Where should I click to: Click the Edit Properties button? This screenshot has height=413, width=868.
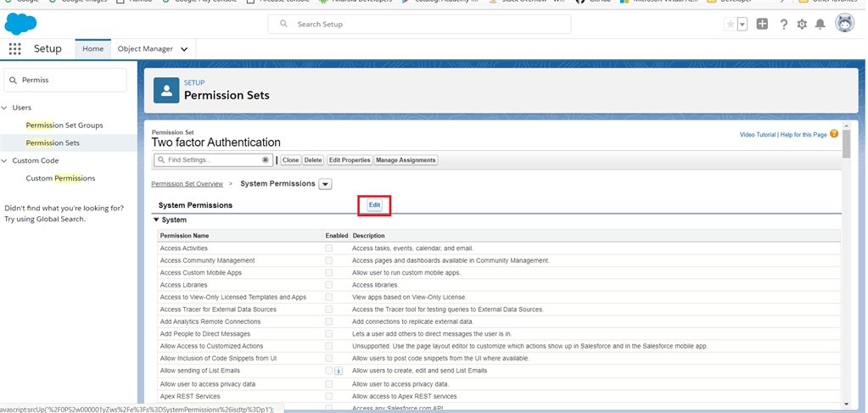(x=350, y=160)
